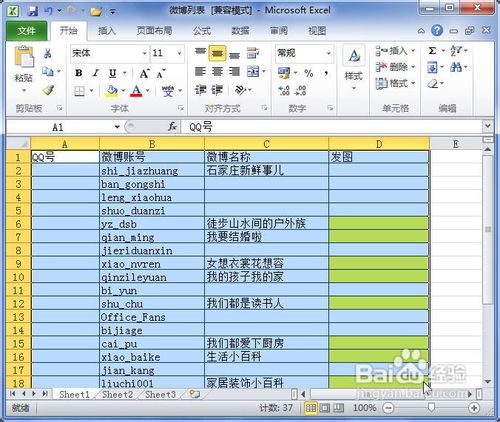Open the 文件 file tab
This screenshot has width=500, height=422.
(27, 31)
